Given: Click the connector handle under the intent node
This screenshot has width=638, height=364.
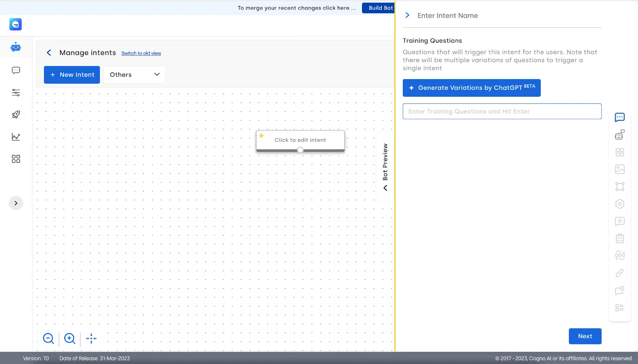Looking at the screenshot, I should coord(300,150).
